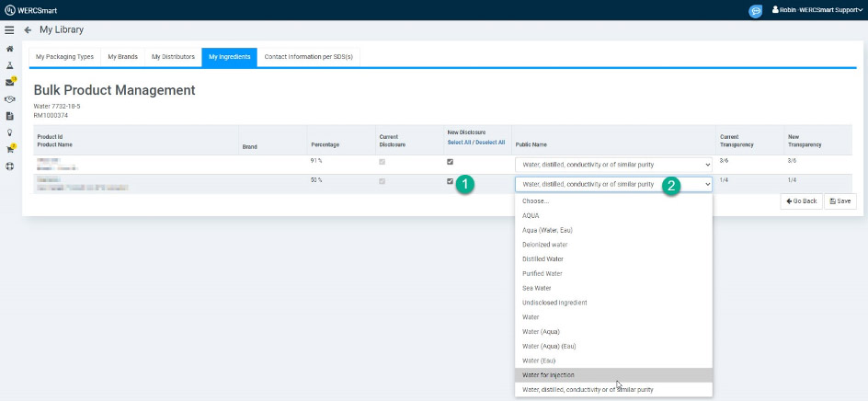Open the handshake sidebar icon

9,99
